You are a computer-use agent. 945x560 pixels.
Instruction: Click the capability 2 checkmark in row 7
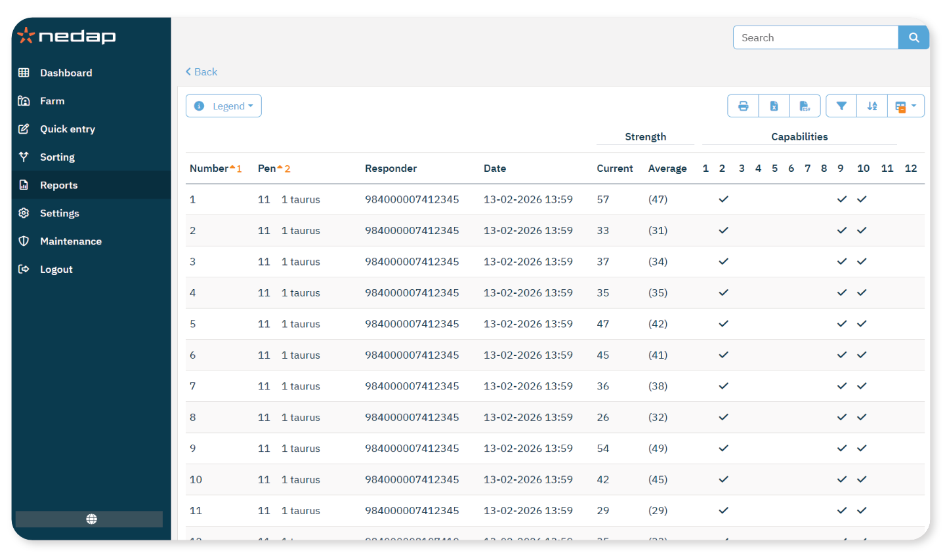(723, 386)
